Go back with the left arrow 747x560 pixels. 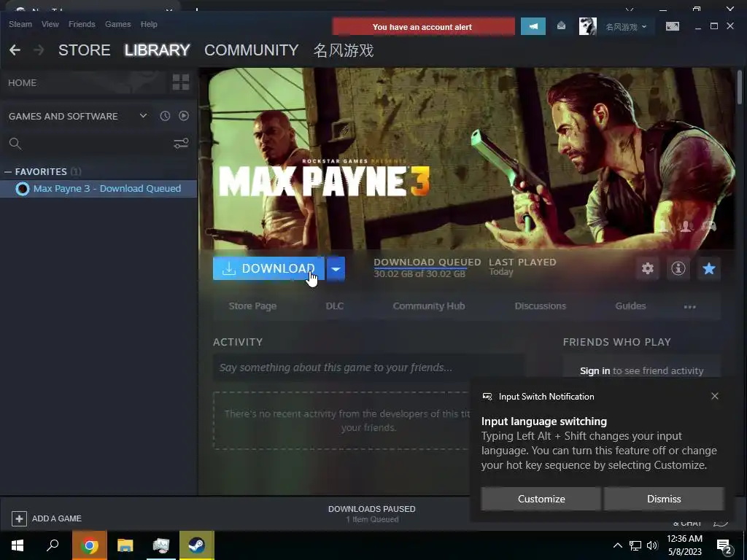pyautogui.click(x=15, y=50)
